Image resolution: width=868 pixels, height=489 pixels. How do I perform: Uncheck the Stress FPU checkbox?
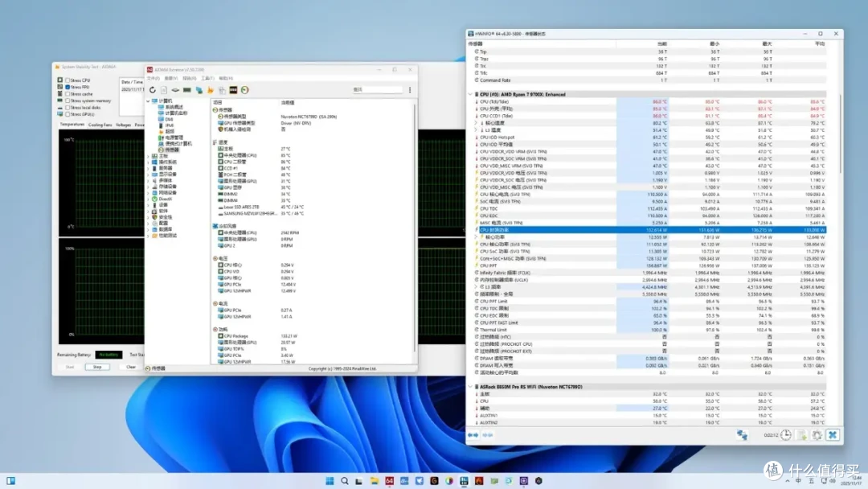(x=68, y=87)
